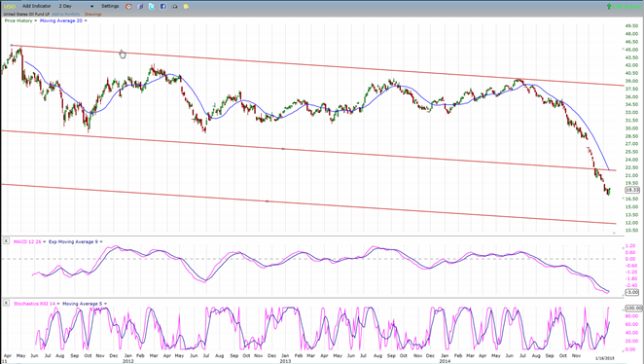The image size is (644, 364).
Task: Select the top trendline's left anchor handle
Action: tap(12, 45)
